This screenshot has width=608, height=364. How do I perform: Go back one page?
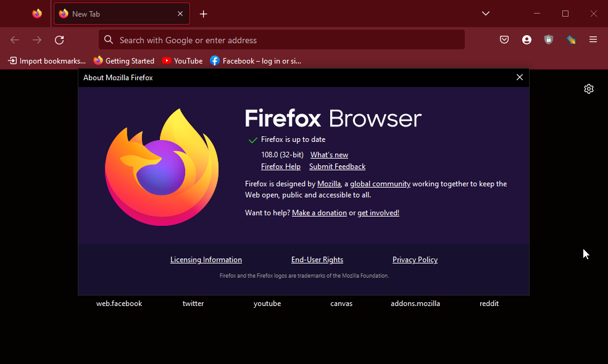[x=15, y=40]
